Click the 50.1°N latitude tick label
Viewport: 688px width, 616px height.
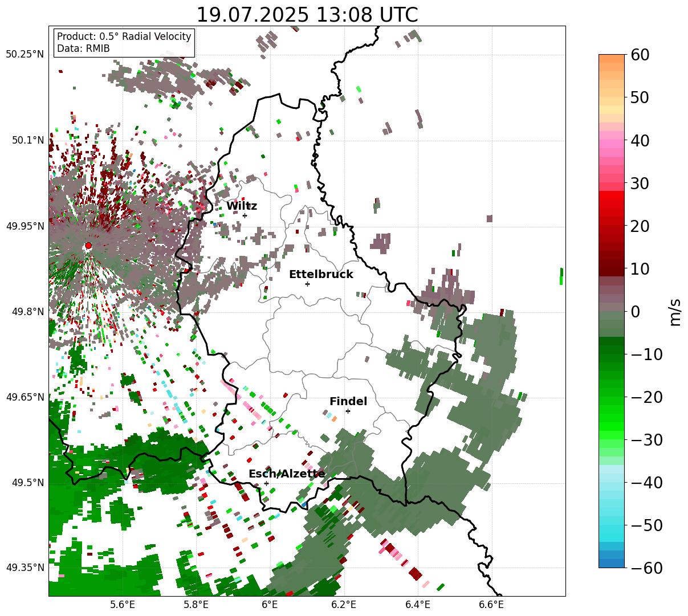[x=27, y=140]
